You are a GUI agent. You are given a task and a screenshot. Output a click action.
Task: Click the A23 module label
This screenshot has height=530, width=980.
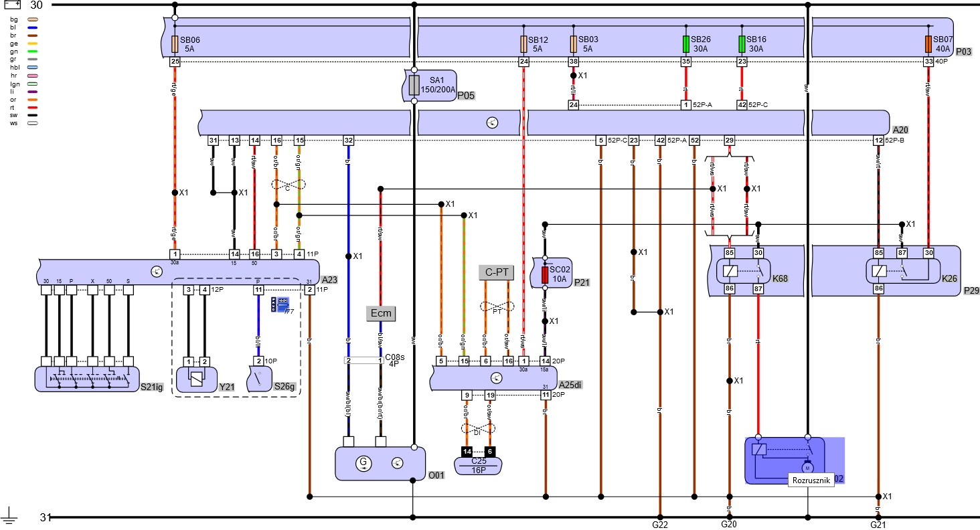point(328,280)
